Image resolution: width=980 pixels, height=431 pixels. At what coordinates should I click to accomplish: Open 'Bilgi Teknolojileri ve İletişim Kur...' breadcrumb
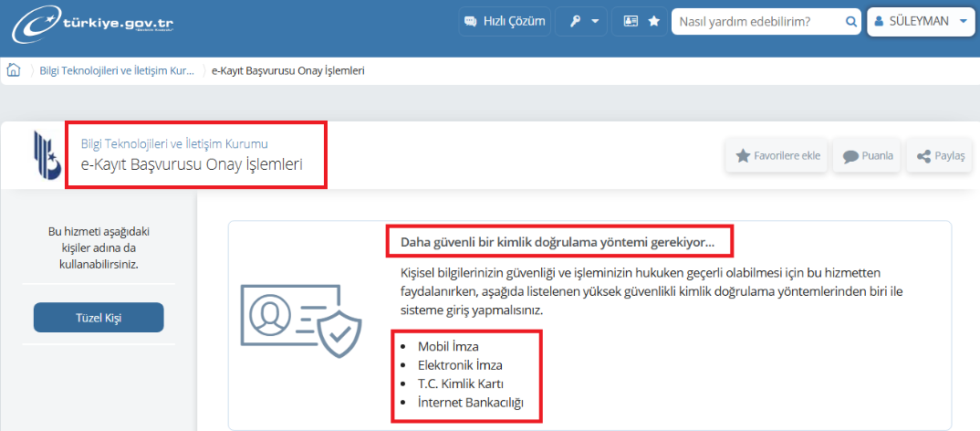point(117,70)
